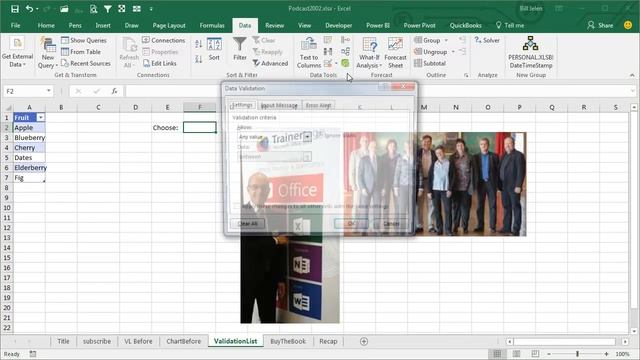Open the Name Box dropdown

49,91
